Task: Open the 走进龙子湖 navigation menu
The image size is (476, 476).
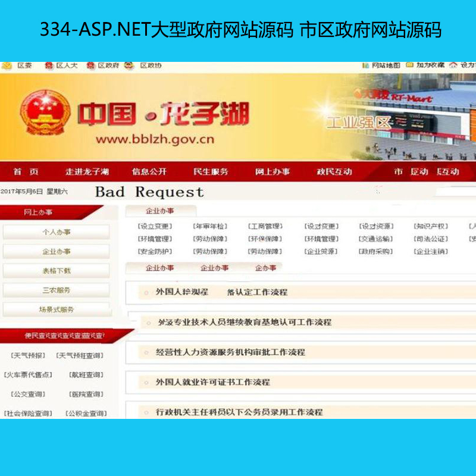Action: pyautogui.click(x=87, y=172)
